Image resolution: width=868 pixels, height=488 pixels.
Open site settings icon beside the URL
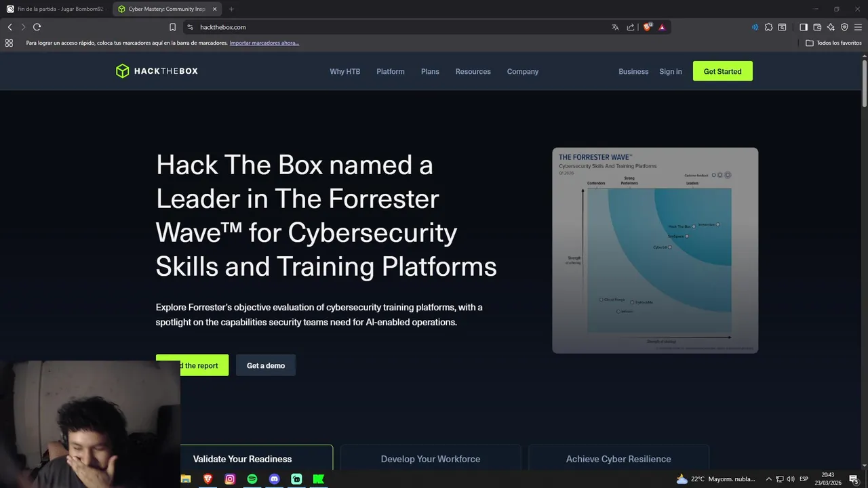[191, 27]
